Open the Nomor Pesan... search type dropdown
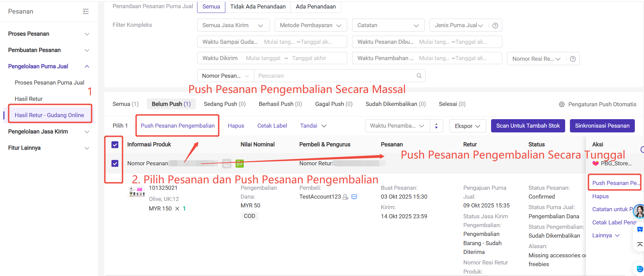Image resolution: width=644 pixels, height=276 pixels. tap(226, 76)
